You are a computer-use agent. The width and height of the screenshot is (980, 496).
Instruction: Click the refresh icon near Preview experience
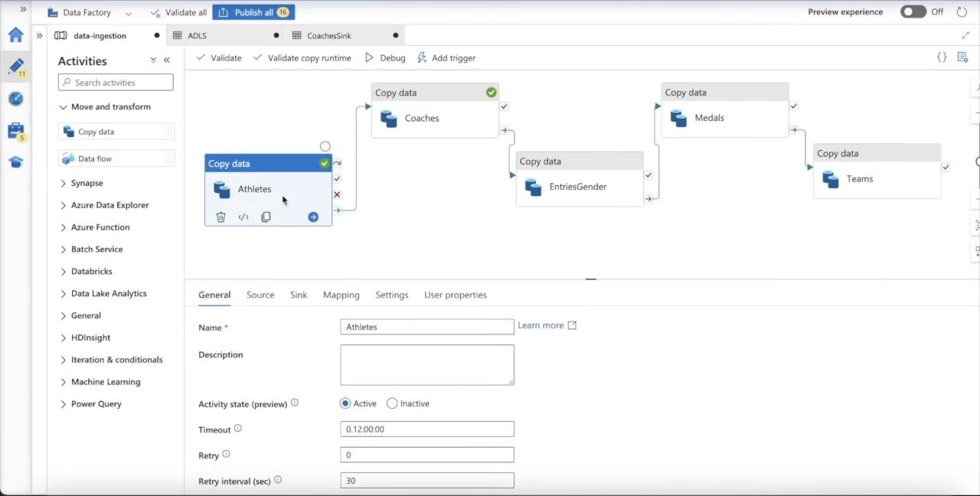point(962,12)
